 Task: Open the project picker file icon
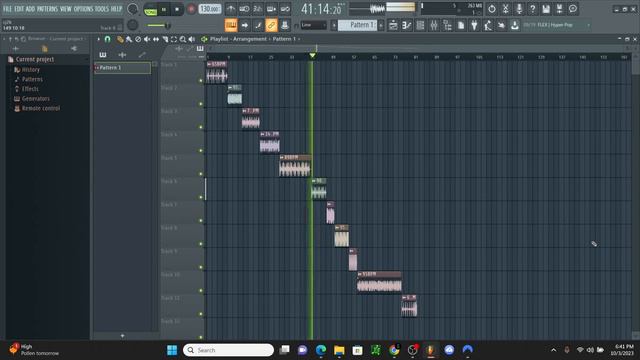(461, 25)
